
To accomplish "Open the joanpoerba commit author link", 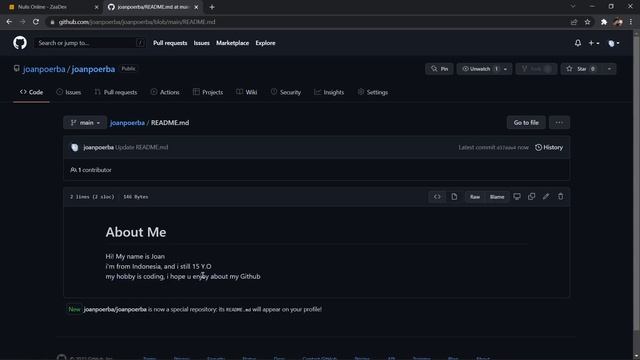I will (98, 147).
